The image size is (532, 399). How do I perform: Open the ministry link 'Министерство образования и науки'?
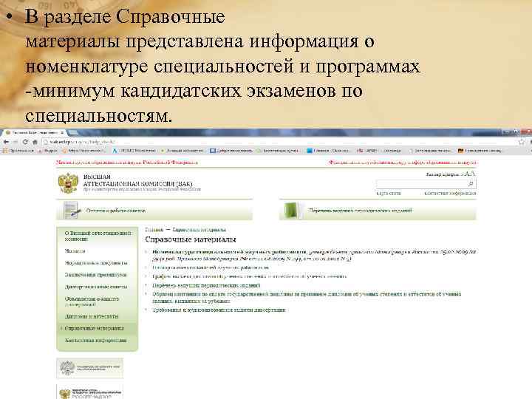pyautogui.click(x=127, y=163)
